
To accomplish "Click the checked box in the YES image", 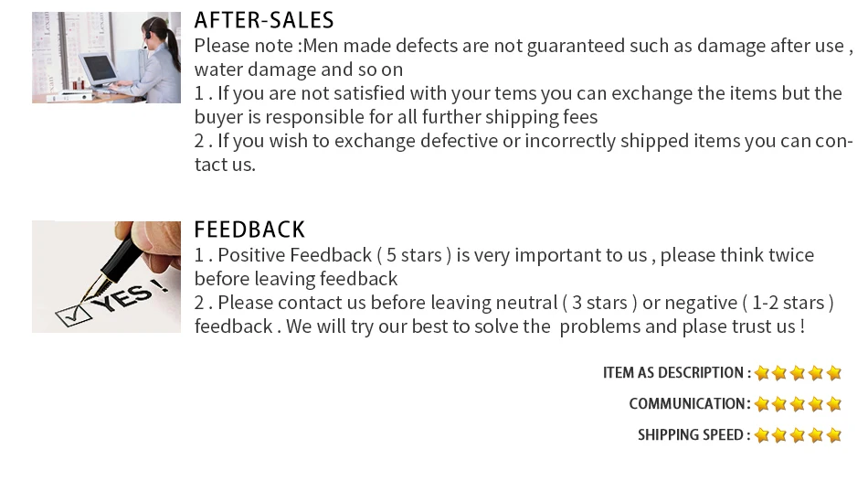I will click(74, 316).
